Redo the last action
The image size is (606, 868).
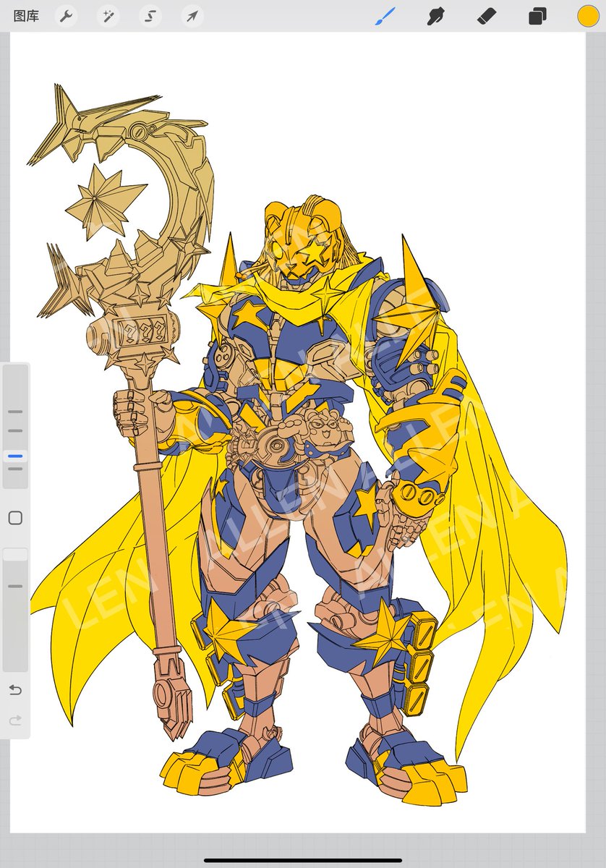tap(15, 720)
